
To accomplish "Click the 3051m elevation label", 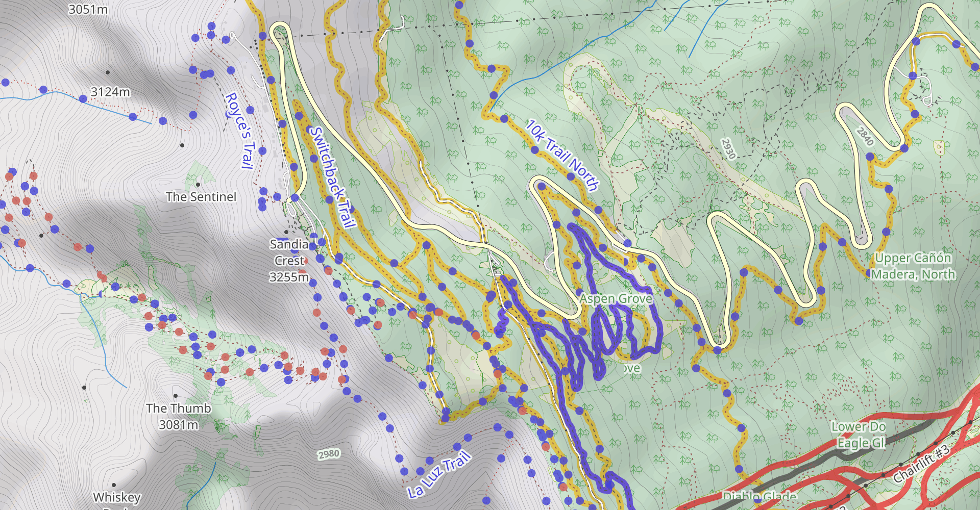I will tap(88, 9).
